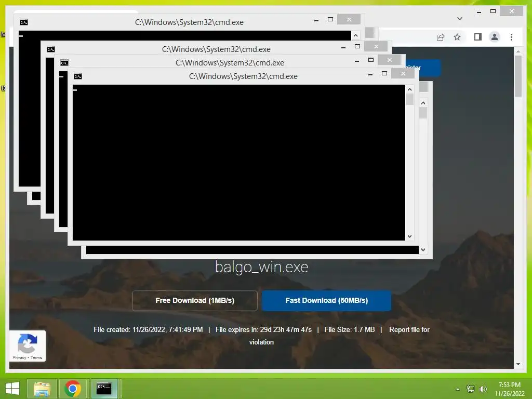532x399 pixels.
Task: Click system menu icon of third cmd window
Action: [x=64, y=63]
